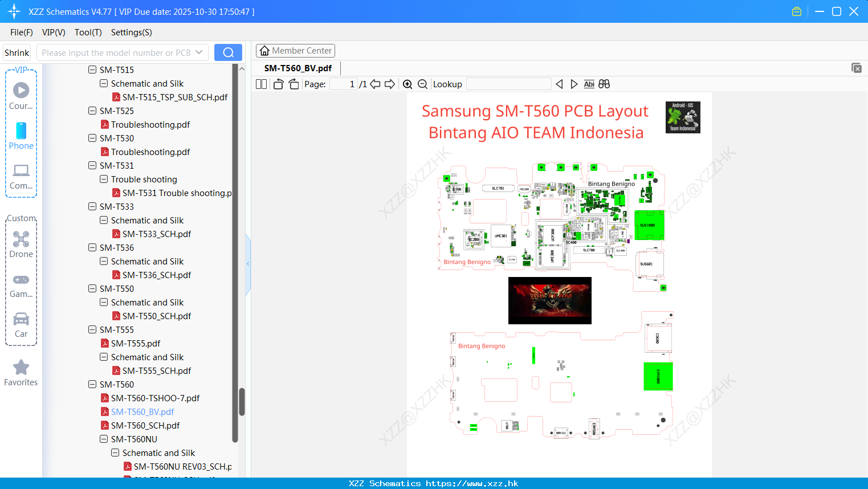Screen dimensions: 868x489
Task: Click the XZZ website link in footer
Action: click(472, 483)
